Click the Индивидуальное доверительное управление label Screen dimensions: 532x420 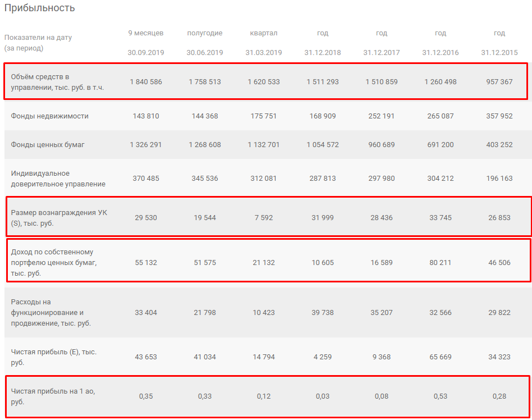click(x=58, y=179)
